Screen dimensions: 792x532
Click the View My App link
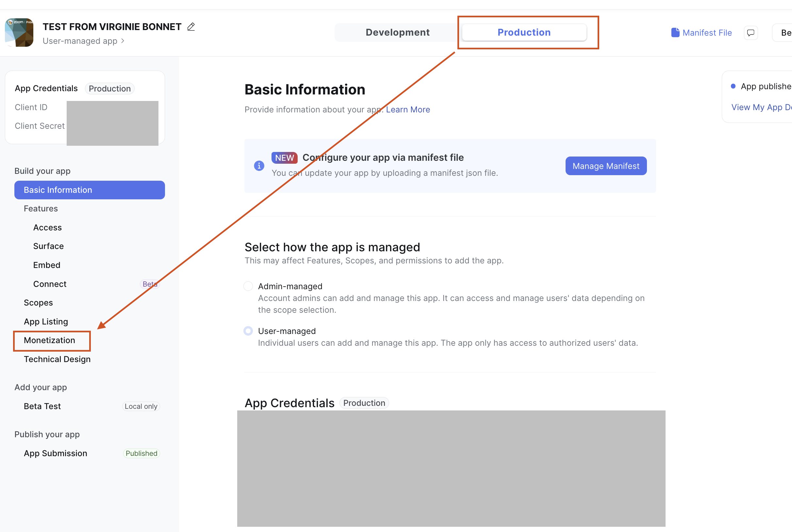pos(762,107)
